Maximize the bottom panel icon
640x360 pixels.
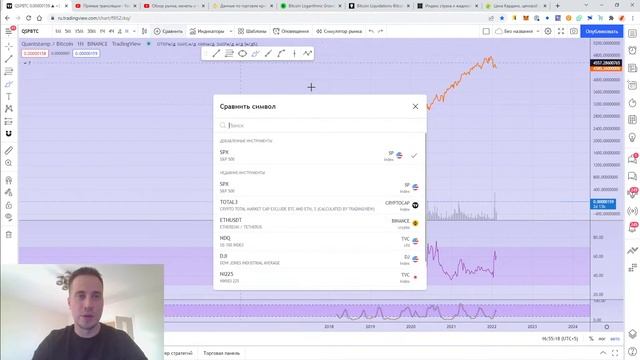615,353
